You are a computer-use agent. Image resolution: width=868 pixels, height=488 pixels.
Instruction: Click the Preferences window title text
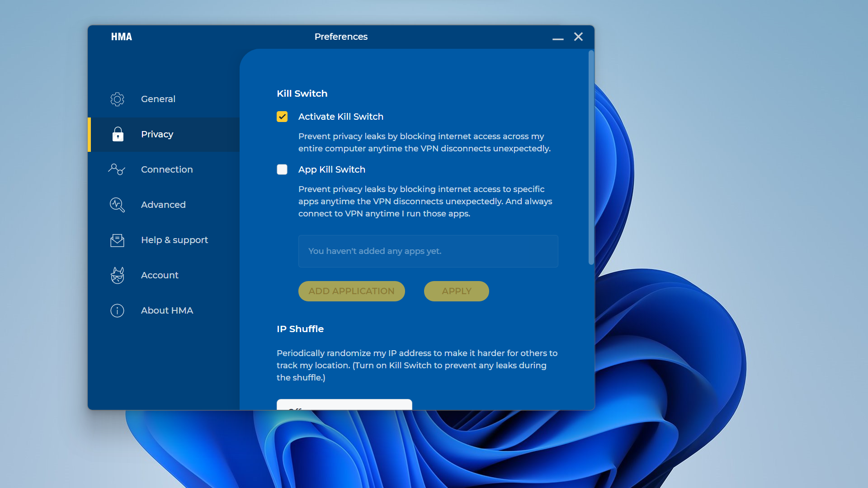tap(341, 37)
